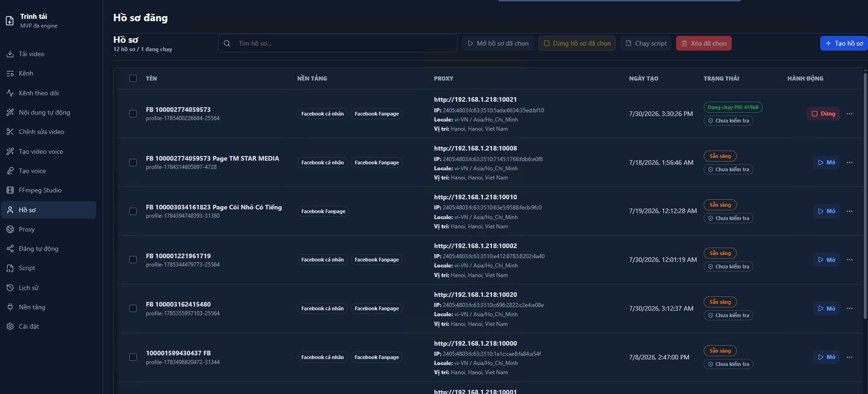Screen dimensions: 868x394
Task: Click the TRẠNG THÁI column header
Action: (x=721, y=79)
